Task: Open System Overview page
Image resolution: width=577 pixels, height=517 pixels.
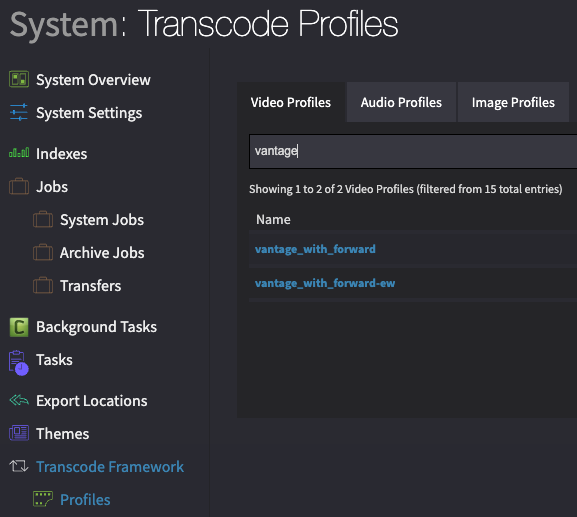Action: pyautogui.click(x=93, y=80)
